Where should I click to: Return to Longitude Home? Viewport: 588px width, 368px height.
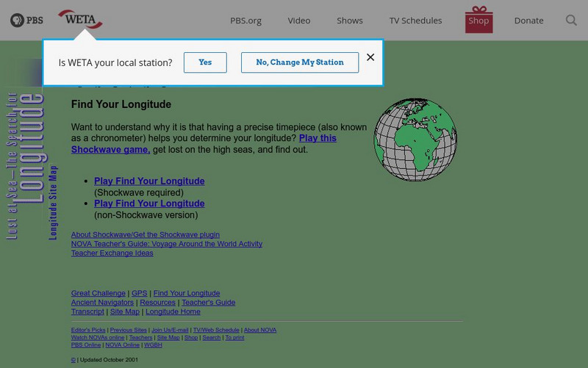(x=173, y=311)
